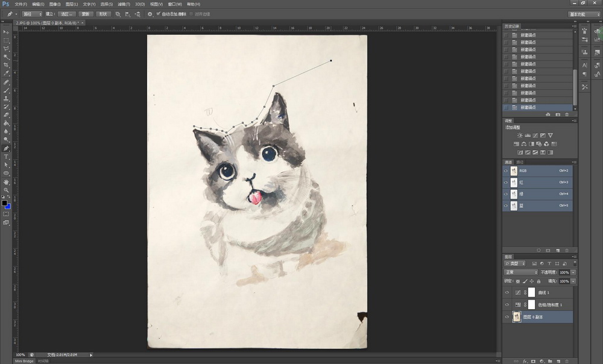Open the layer opacity slider arrow
This screenshot has height=364, width=603.
coord(573,272)
